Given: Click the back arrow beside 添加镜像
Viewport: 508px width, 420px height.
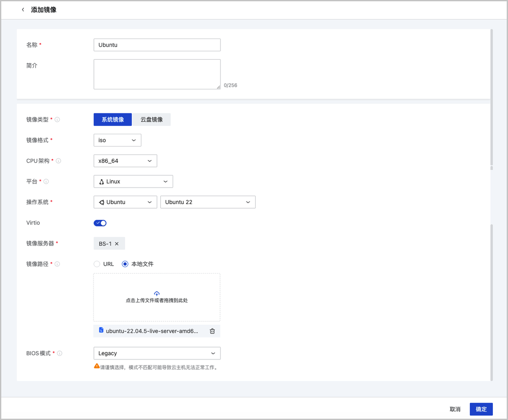Looking at the screenshot, I should [x=23, y=10].
